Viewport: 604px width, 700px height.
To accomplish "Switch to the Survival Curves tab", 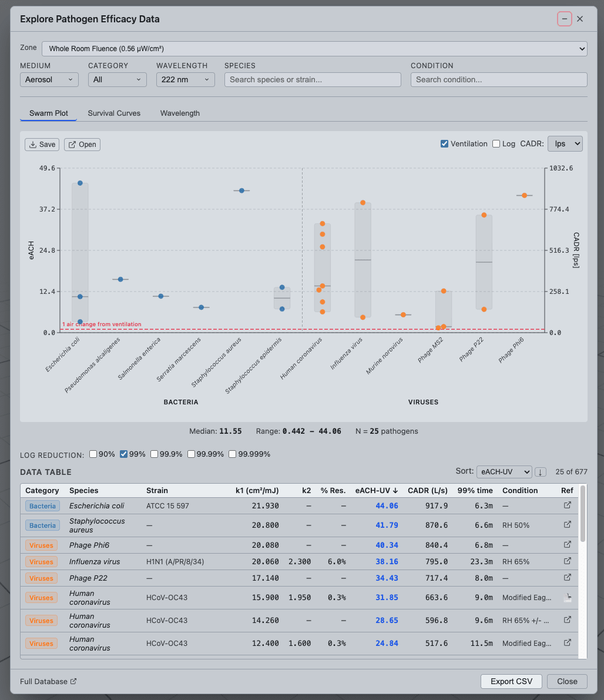I will click(x=114, y=113).
